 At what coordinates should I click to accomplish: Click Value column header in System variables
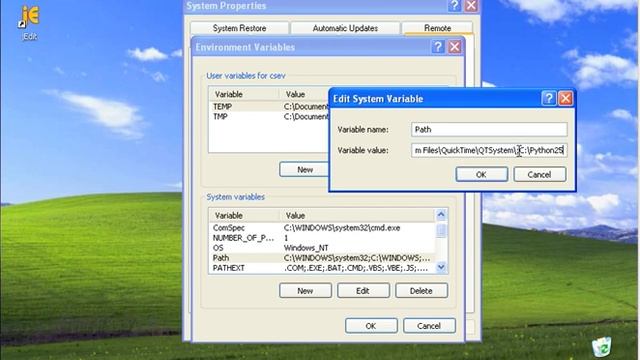358,216
